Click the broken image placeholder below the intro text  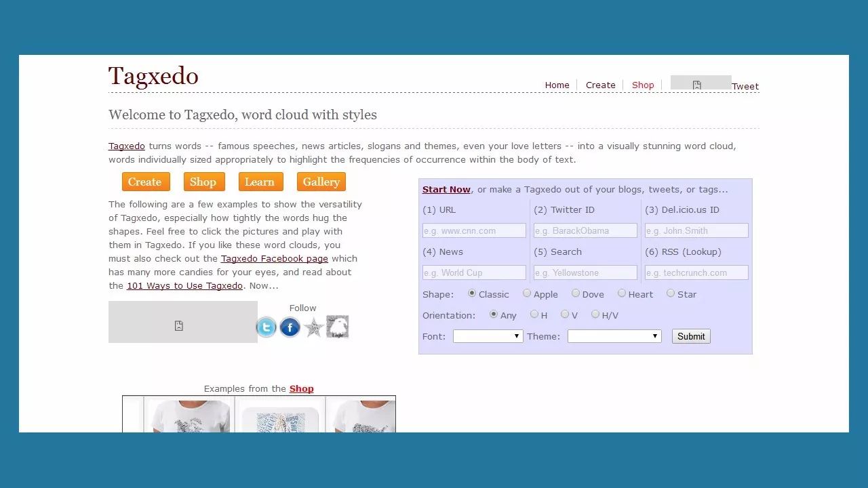(183, 322)
